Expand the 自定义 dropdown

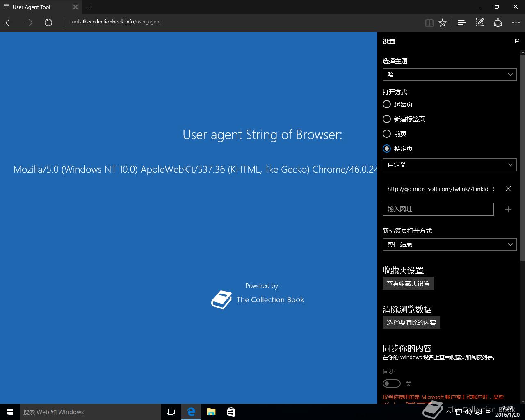pos(450,165)
